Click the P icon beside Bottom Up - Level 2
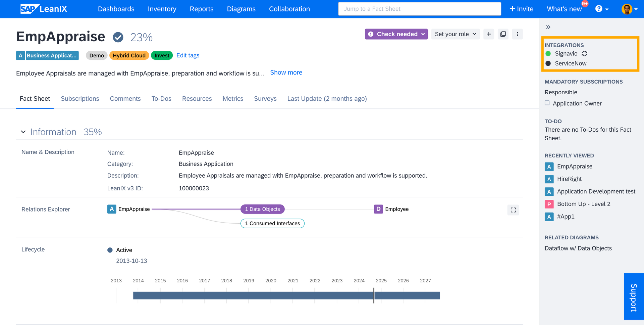This screenshot has height=325, width=644. tap(549, 204)
